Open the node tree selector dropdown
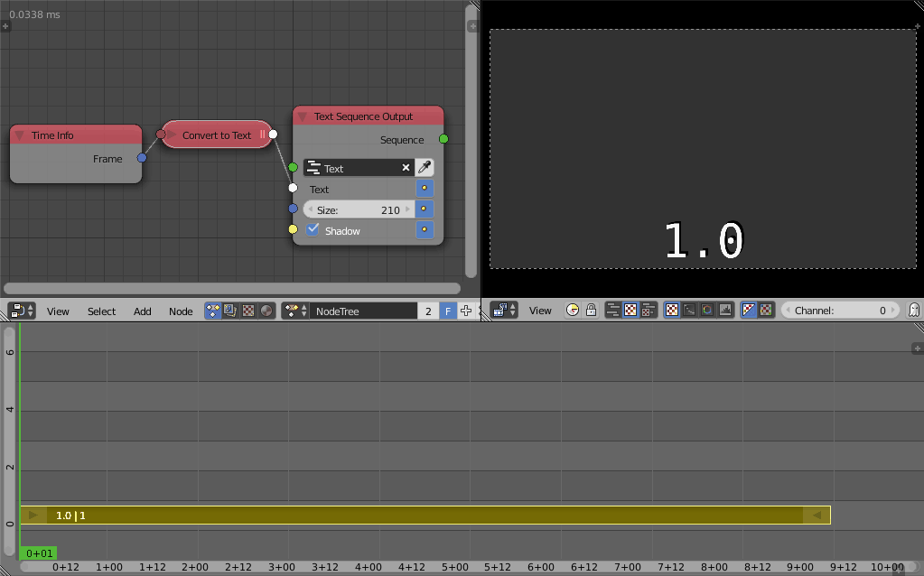Screen dimensions: 924x576 tap(294, 310)
